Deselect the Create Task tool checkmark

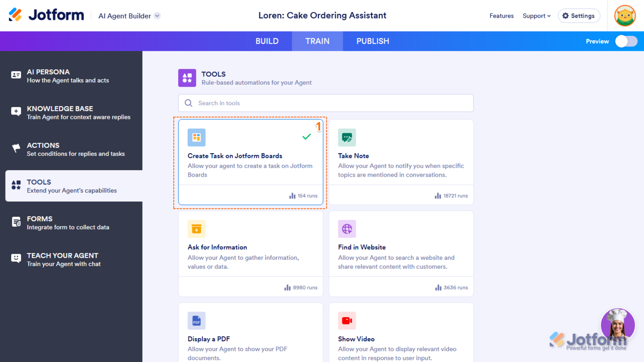[306, 137]
